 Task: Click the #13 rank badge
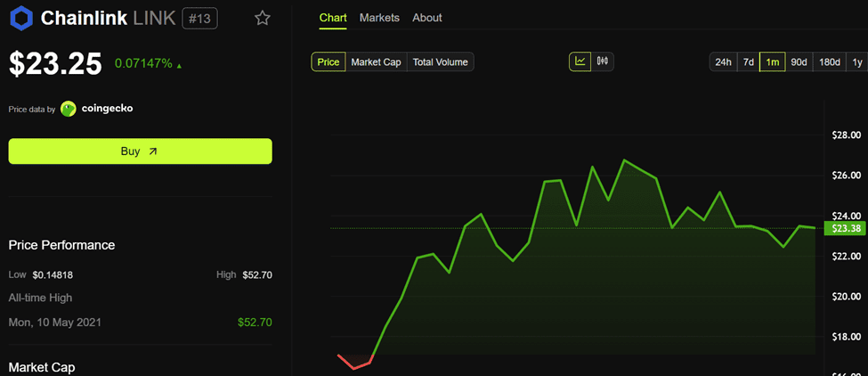(199, 18)
